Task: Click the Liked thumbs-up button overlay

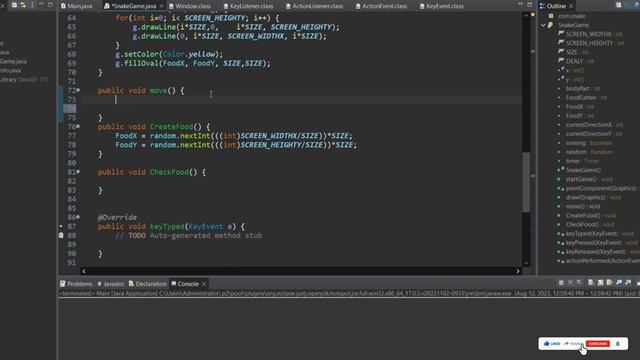Action: 552,344
